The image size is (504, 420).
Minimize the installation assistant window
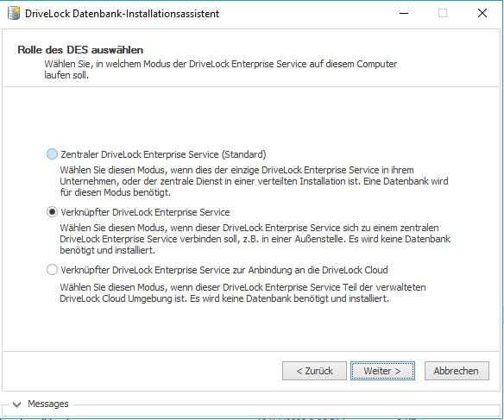404,13
